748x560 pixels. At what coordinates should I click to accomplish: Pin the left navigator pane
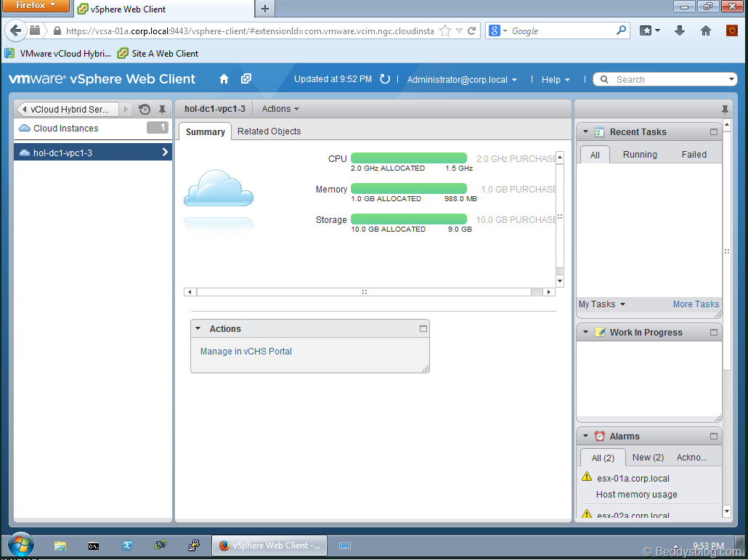tap(162, 109)
